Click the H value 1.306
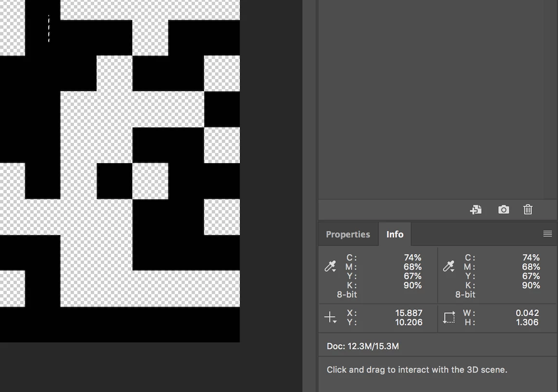 click(527, 322)
